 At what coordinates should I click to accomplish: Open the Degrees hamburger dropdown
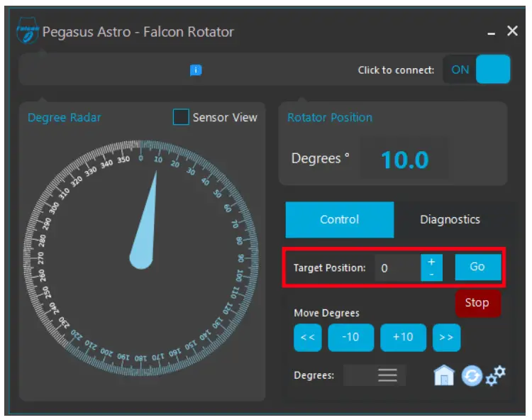[387, 375]
